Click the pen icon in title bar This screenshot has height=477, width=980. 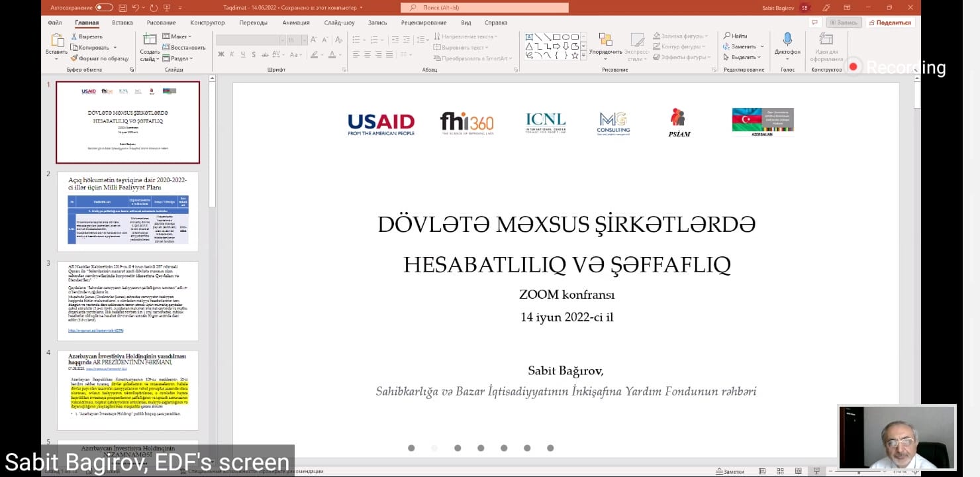click(826, 7)
